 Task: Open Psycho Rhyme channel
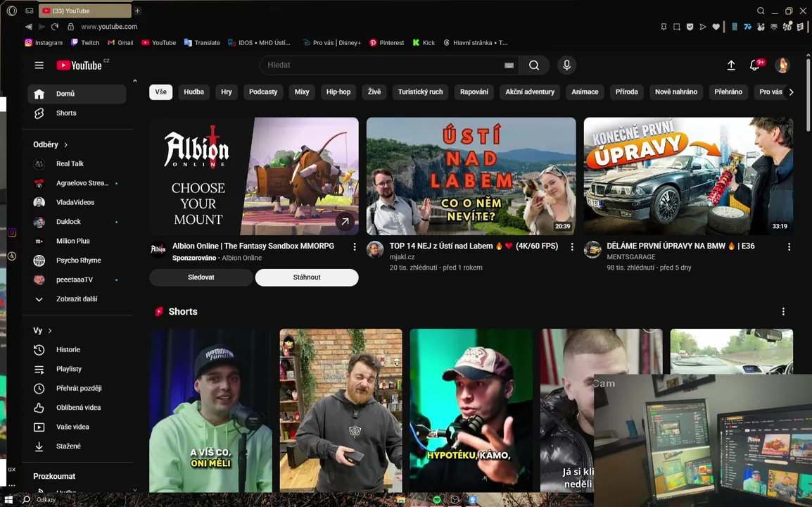pos(77,261)
